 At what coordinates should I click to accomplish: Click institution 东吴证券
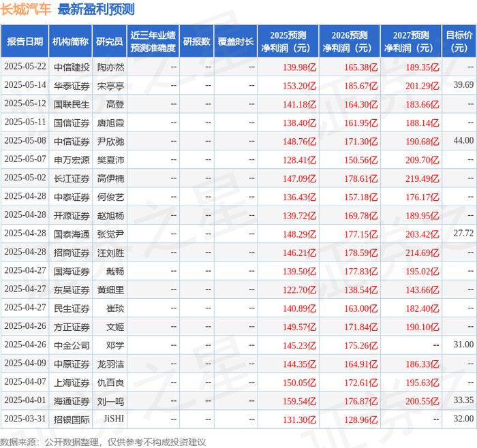click(x=72, y=289)
